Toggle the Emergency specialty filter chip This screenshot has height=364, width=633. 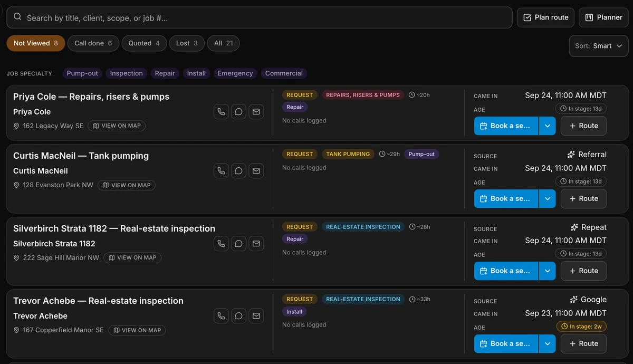235,73
